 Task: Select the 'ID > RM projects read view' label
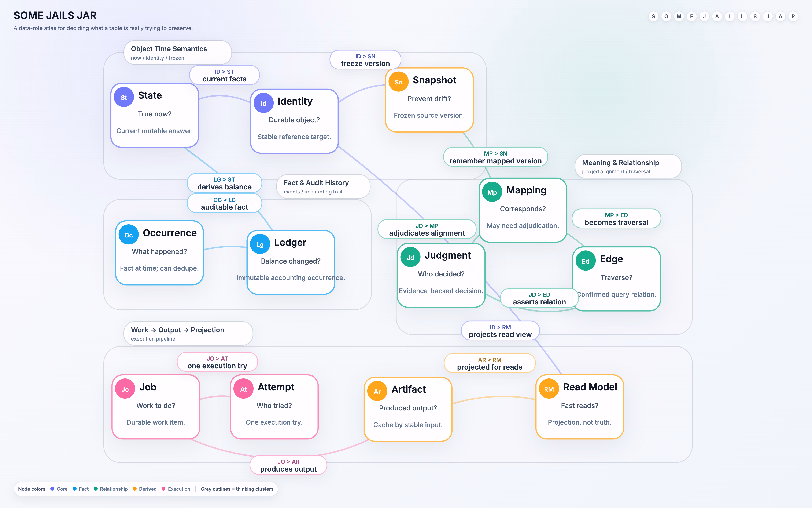[x=500, y=331]
